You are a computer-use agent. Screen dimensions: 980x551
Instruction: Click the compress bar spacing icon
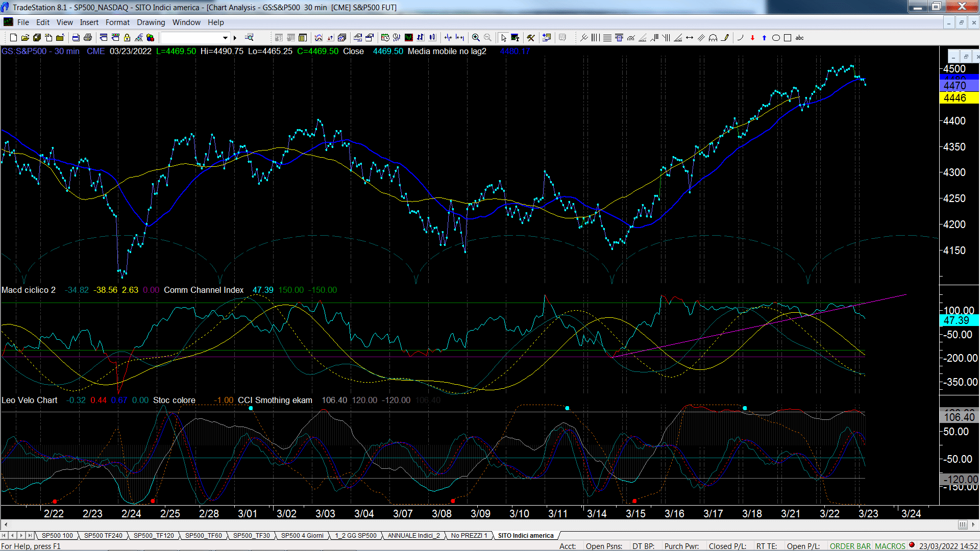click(448, 38)
